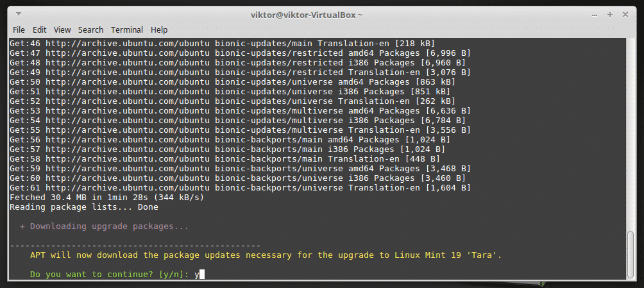Maximize the terminal window
Viewport: 644px width, 288px height.
pyautogui.click(x=609, y=13)
